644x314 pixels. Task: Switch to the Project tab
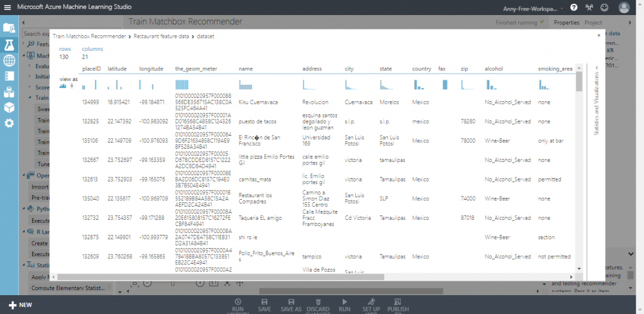(x=593, y=23)
